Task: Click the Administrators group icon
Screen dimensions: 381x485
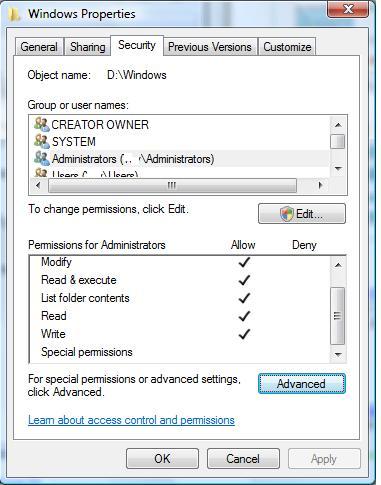Action: (42, 158)
